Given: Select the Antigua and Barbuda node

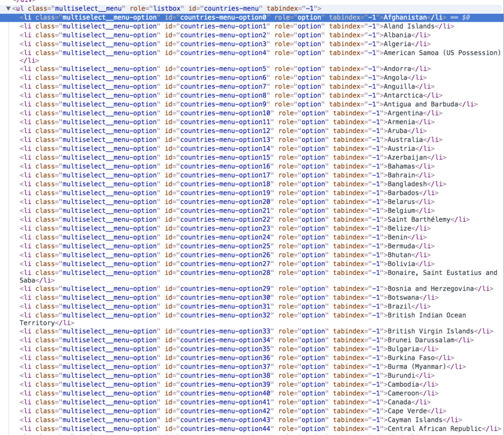Looking at the screenshot, I should tap(421, 104).
